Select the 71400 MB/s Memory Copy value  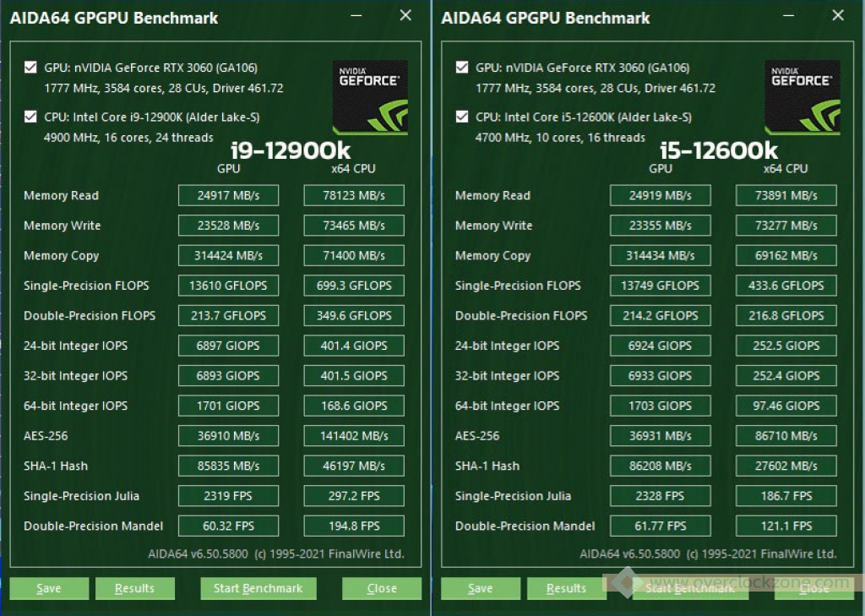point(354,255)
